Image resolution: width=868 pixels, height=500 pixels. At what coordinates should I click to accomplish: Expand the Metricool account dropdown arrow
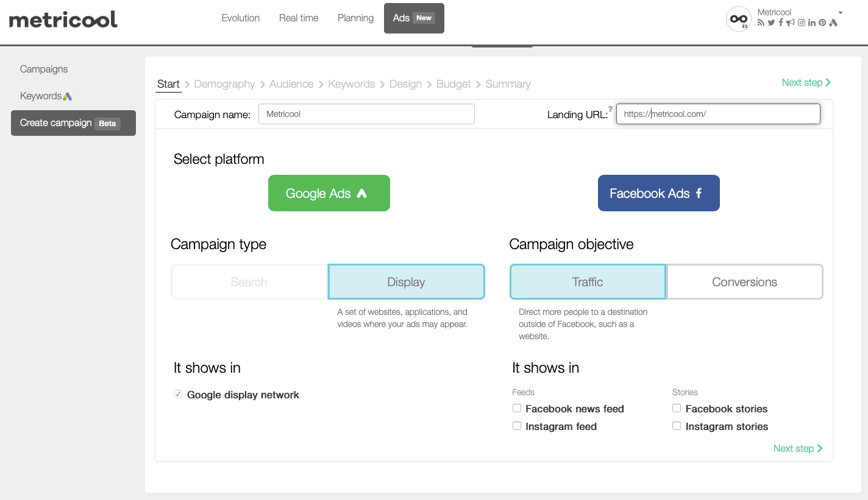(841, 13)
